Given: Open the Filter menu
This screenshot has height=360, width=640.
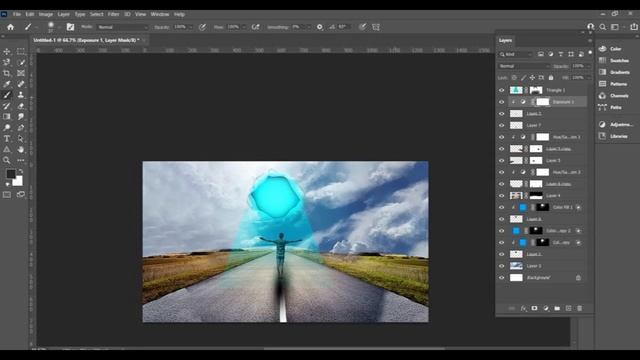Looking at the screenshot, I should pyautogui.click(x=113, y=14).
